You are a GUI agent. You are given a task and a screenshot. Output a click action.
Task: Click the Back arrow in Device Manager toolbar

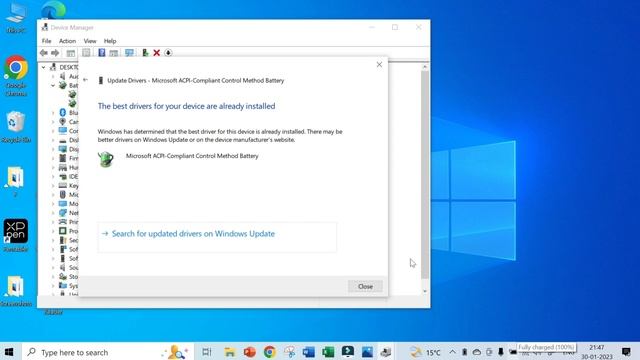click(x=44, y=53)
